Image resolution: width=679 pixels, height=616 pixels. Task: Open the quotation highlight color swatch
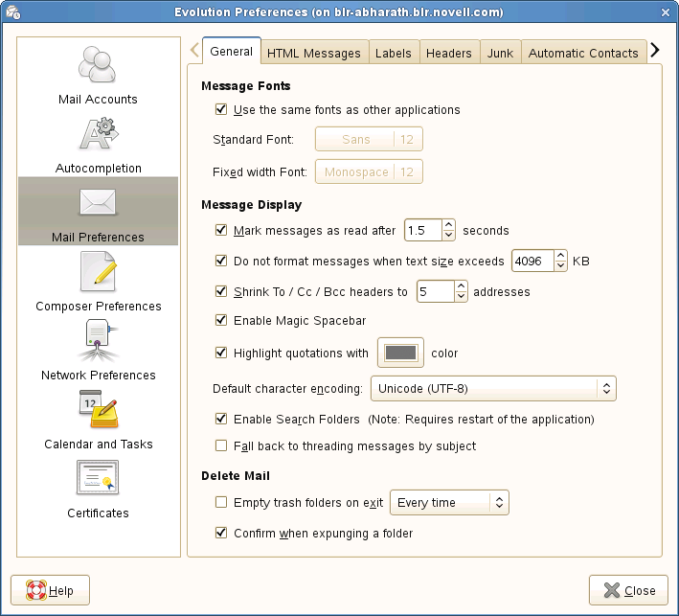pos(400,354)
